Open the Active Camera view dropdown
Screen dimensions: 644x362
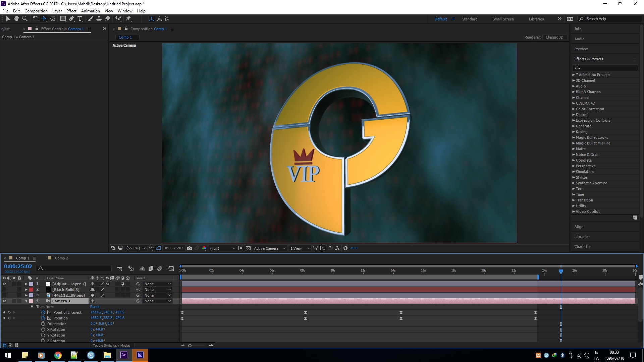coord(270,248)
